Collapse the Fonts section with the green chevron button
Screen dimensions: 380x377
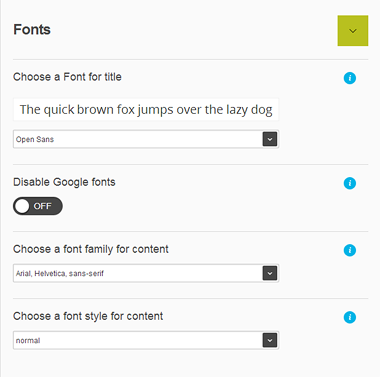click(x=353, y=31)
